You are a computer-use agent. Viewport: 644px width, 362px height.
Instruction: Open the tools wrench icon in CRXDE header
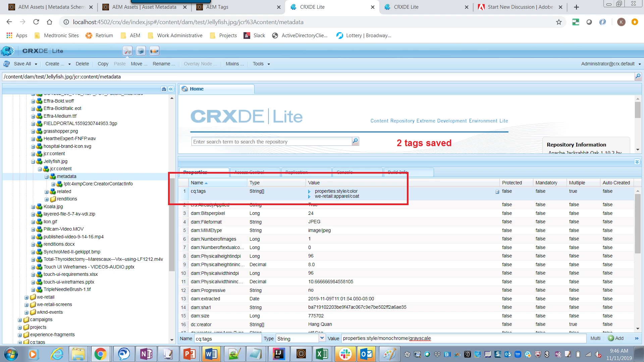tap(127, 51)
